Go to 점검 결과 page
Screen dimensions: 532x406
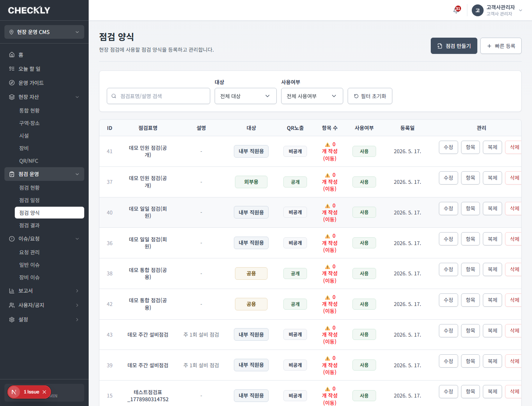point(50,226)
